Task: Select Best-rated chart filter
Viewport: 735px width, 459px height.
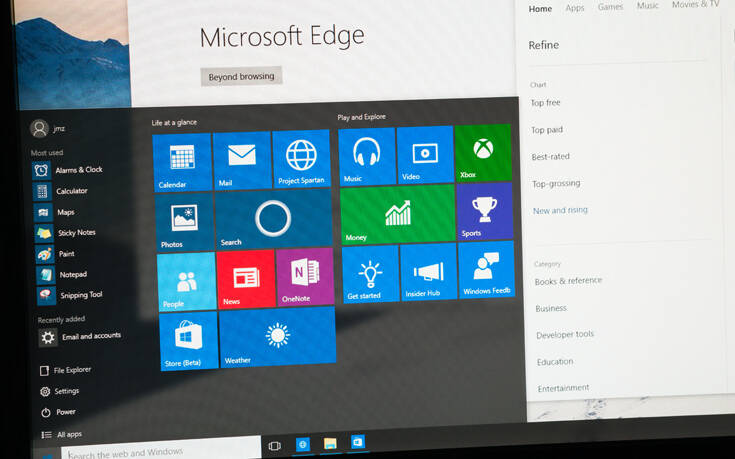Action: click(551, 157)
